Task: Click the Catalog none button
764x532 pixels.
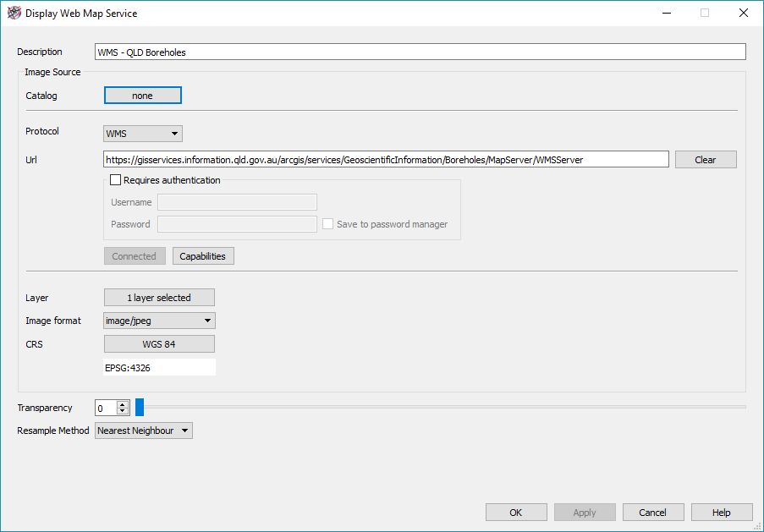Action: coord(142,96)
